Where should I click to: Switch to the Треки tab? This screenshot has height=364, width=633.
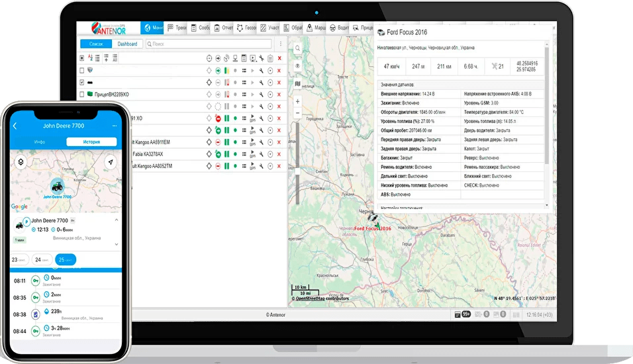click(x=177, y=27)
